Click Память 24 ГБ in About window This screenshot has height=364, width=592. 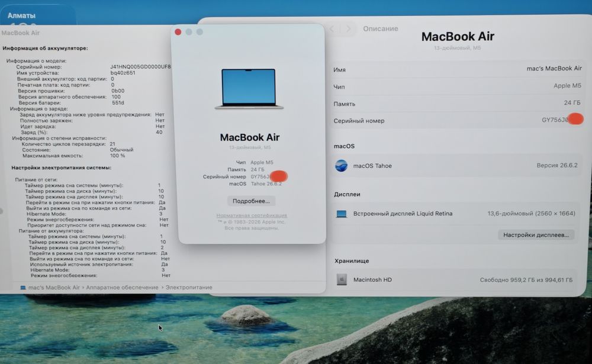(x=246, y=169)
